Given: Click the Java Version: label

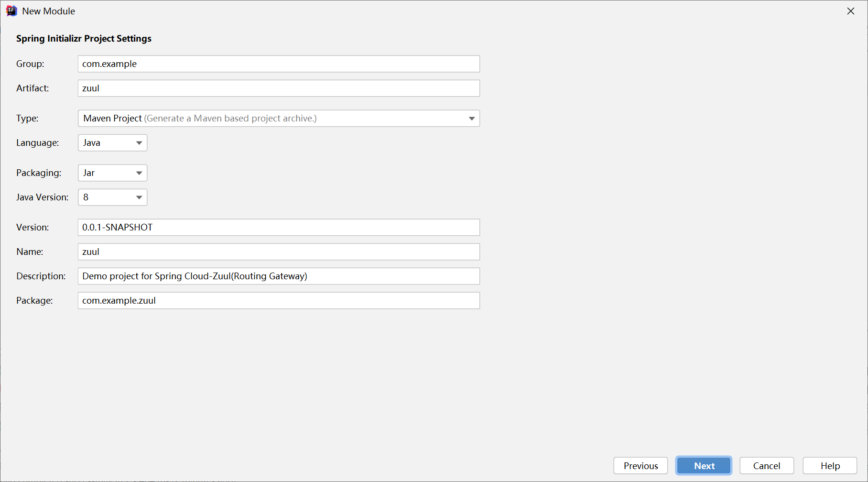Looking at the screenshot, I should [43, 197].
